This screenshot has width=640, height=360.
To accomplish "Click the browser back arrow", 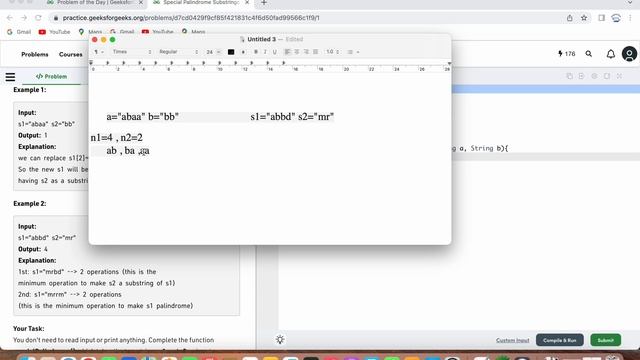I will (x=10, y=18).
